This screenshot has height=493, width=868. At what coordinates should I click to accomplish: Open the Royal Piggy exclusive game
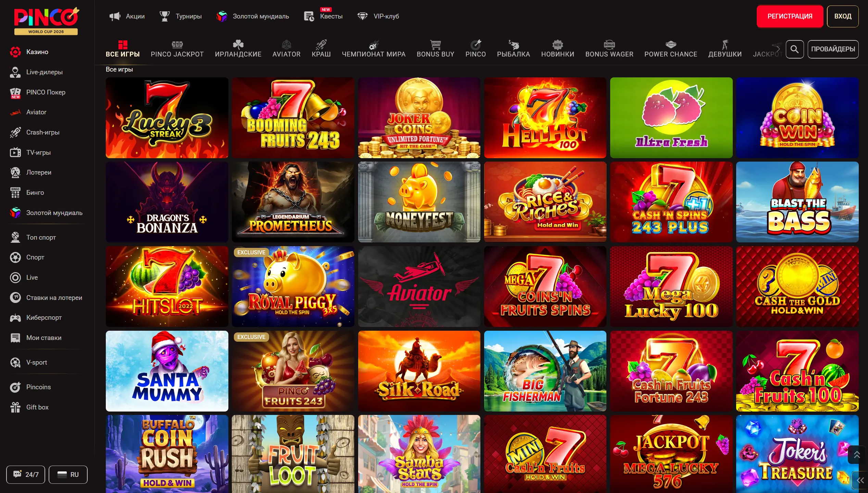pos(293,286)
